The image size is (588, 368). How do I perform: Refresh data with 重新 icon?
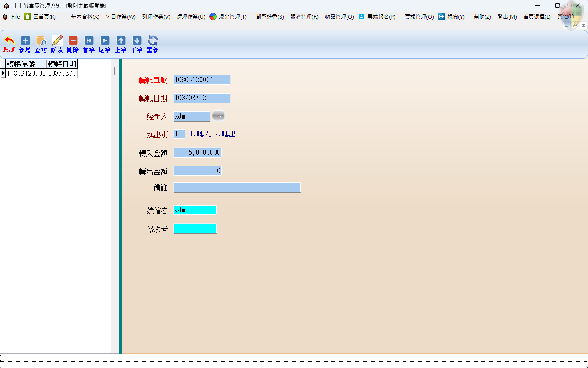coord(153,41)
